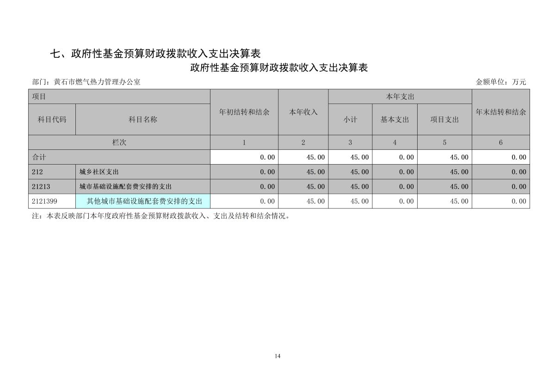Click the code cell 2121399
This screenshot has width=555, height=392.
(52, 201)
